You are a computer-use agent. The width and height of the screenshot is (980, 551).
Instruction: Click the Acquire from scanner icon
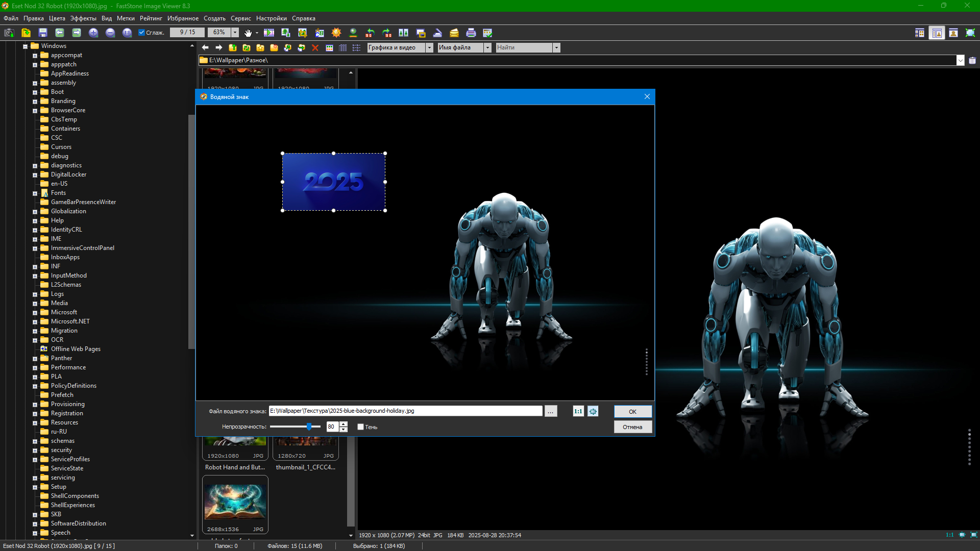(437, 33)
